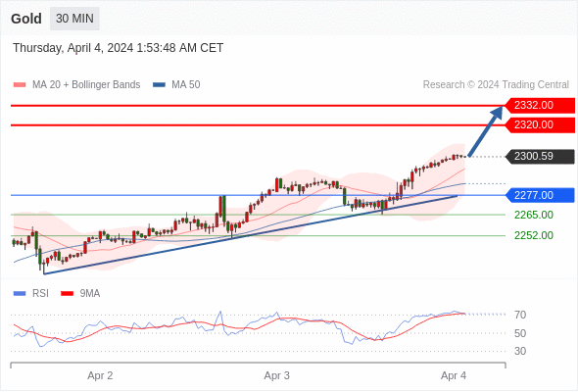The image size is (578, 392).
Task: Click the MA 20 + Bollinger Bands label
Action: click(x=86, y=85)
